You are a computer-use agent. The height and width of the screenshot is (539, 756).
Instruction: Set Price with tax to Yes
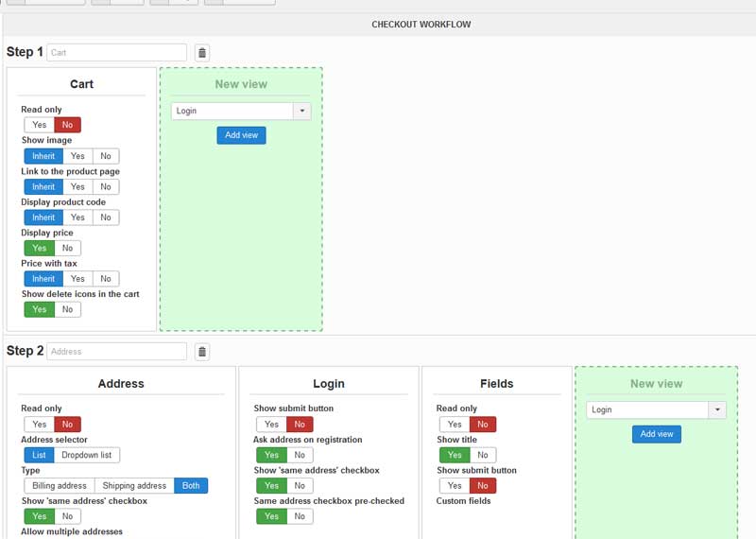tap(77, 278)
